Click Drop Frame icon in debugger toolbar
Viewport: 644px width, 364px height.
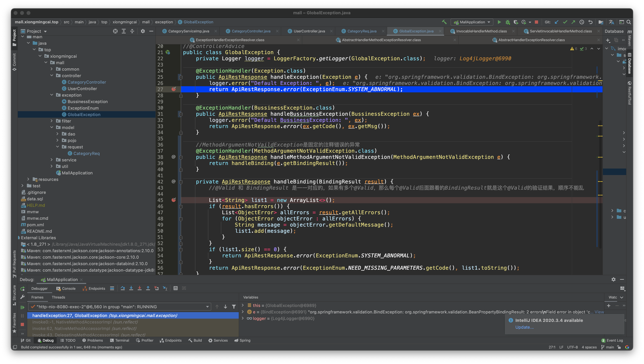tap(156, 288)
